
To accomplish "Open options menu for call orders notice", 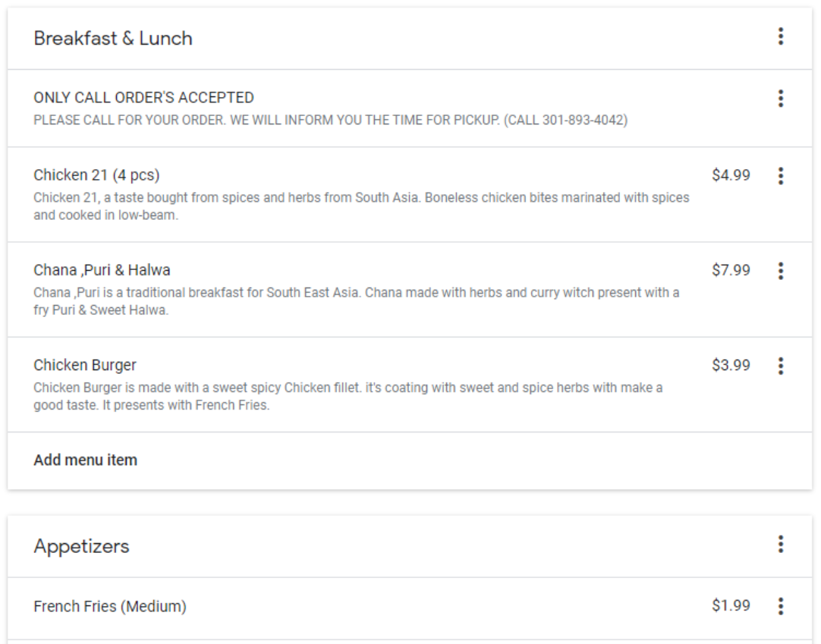I will 780,99.
